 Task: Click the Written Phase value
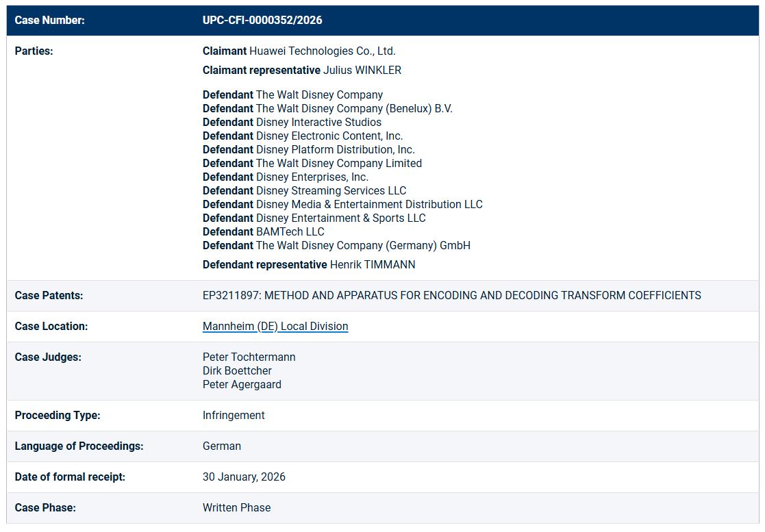point(236,508)
